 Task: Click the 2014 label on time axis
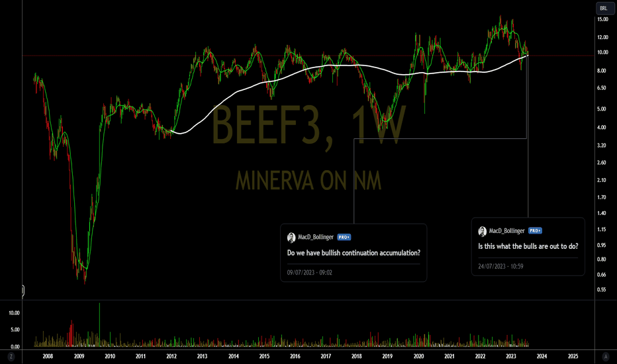233,357
